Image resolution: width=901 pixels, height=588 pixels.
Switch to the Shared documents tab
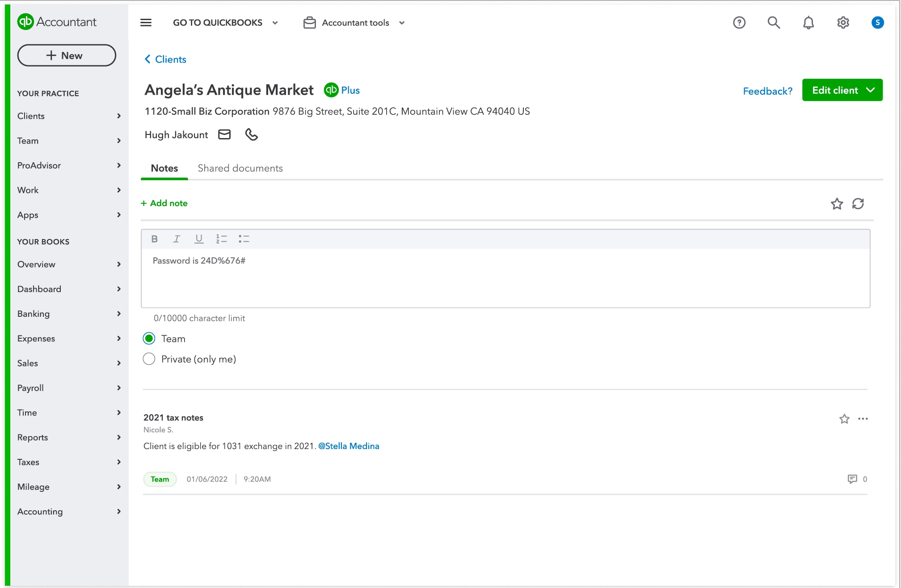point(240,168)
